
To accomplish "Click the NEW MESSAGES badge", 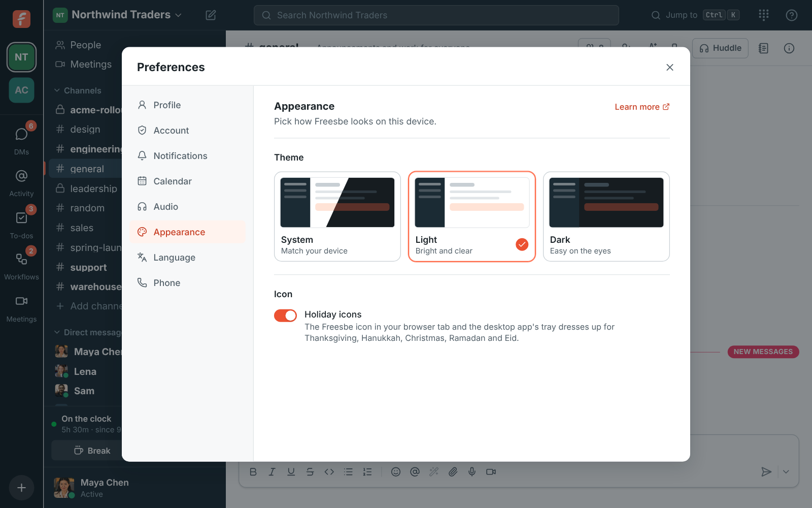I will (763, 352).
